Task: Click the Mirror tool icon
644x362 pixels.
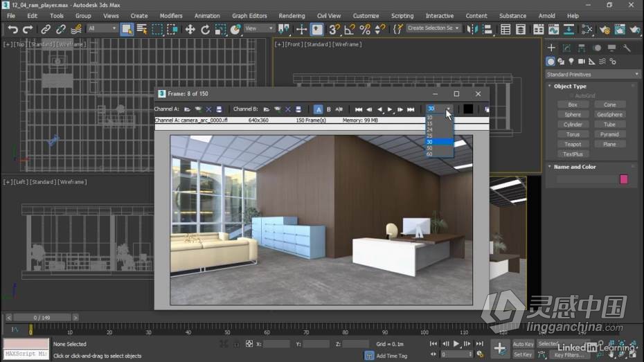Action: point(472,29)
